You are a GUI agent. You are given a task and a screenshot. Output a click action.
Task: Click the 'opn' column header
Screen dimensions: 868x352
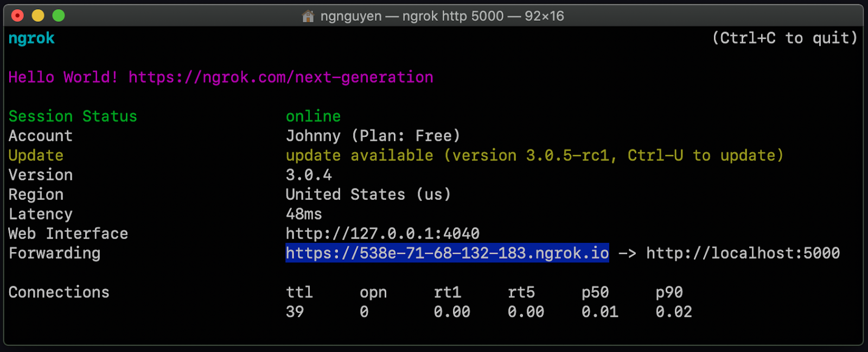coord(373,293)
